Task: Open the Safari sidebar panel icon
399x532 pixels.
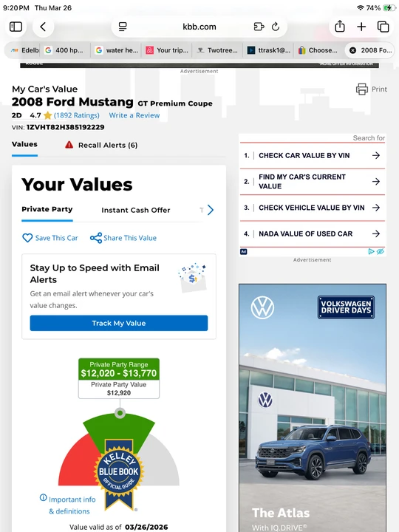Action: tap(16, 27)
